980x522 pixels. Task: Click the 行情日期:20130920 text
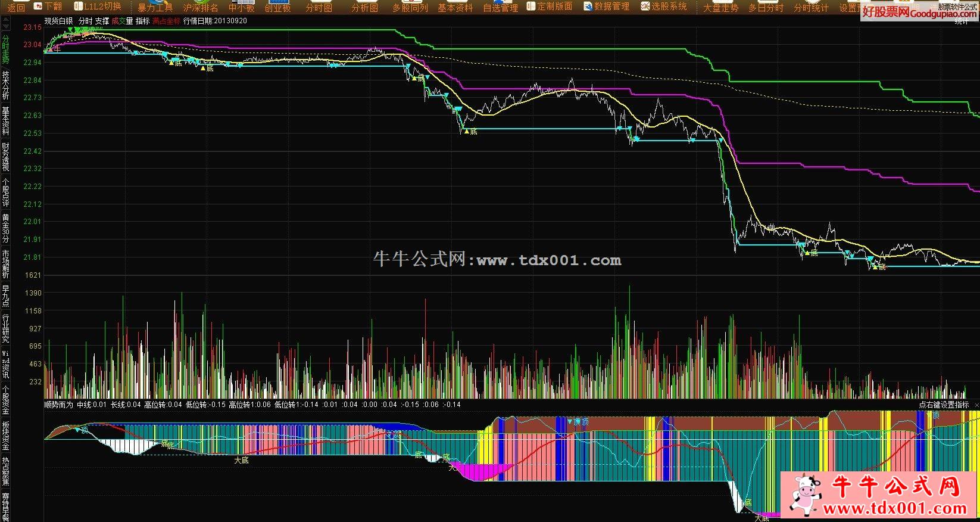pyautogui.click(x=215, y=21)
